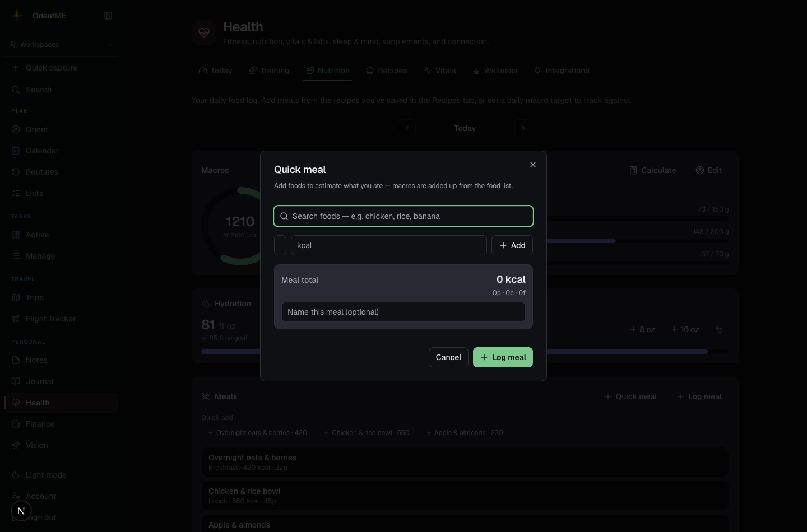Open the Routines page
This screenshot has height=532, width=807.
(61, 172)
